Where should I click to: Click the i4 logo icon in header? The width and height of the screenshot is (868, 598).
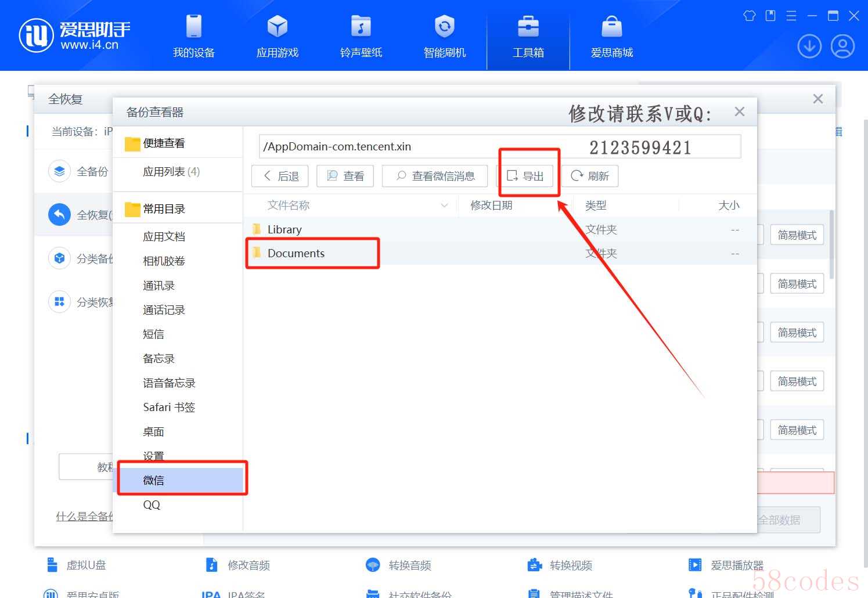(37, 35)
